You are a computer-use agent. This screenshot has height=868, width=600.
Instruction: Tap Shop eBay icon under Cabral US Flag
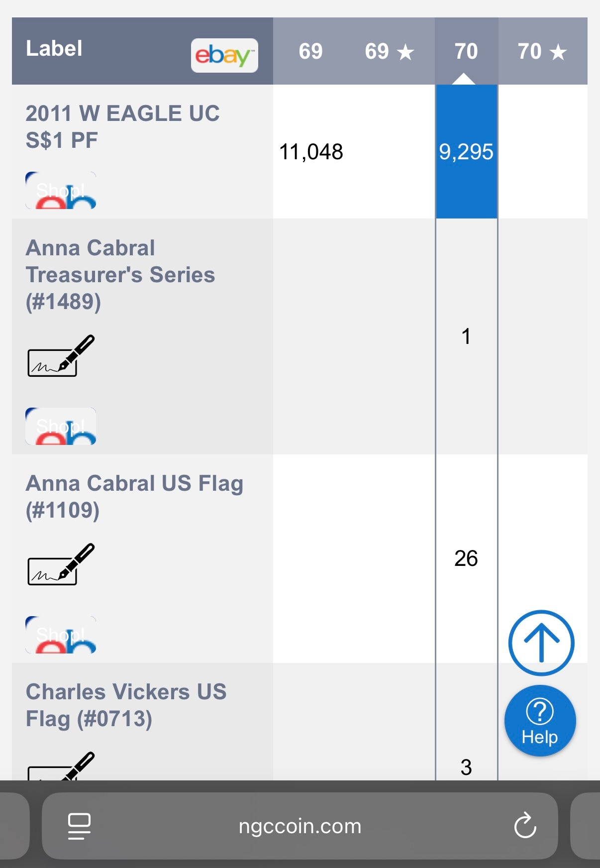point(61,635)
